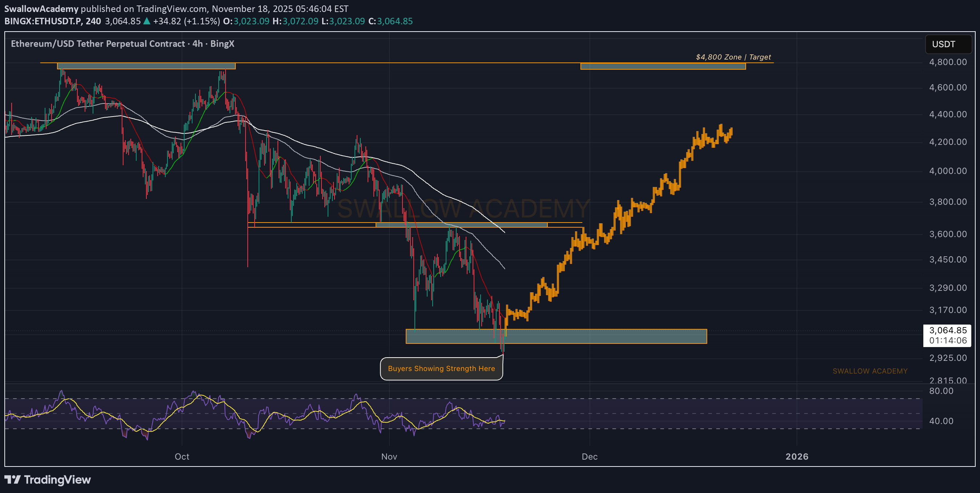Screen dimensions: 980x493
Task: Click the 3,600.00 price axis label
Action: (x=948, y=234)
